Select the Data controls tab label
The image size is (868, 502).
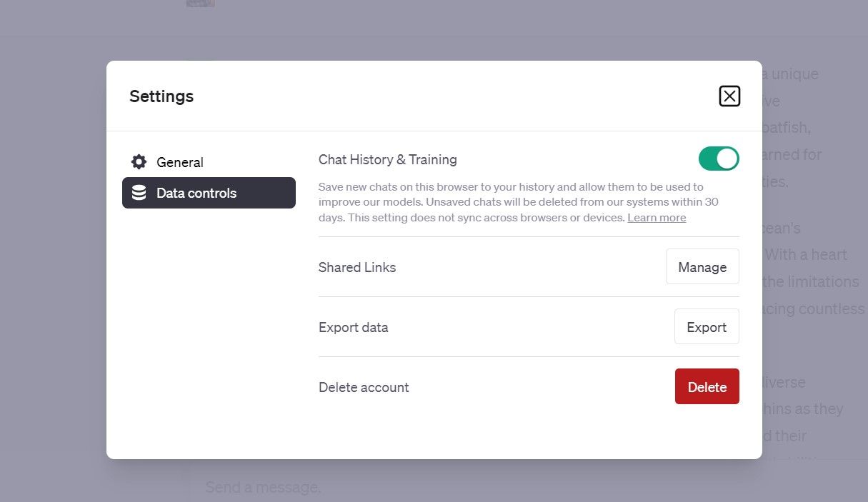click(196, 193)
